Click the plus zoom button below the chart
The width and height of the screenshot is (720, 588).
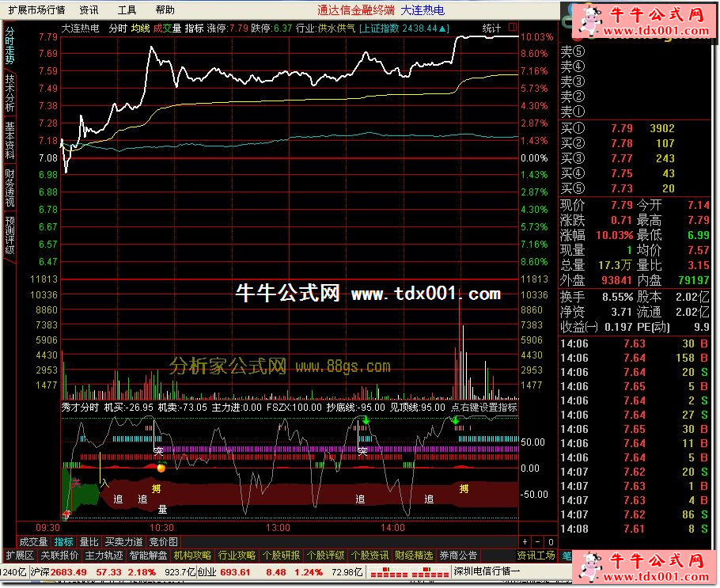pos(525,542)
